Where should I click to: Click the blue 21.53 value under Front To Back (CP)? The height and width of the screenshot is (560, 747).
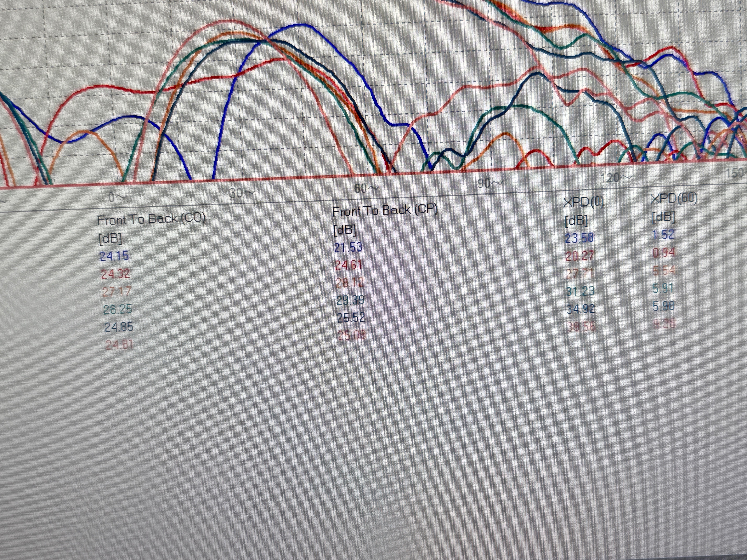point(348,247)
